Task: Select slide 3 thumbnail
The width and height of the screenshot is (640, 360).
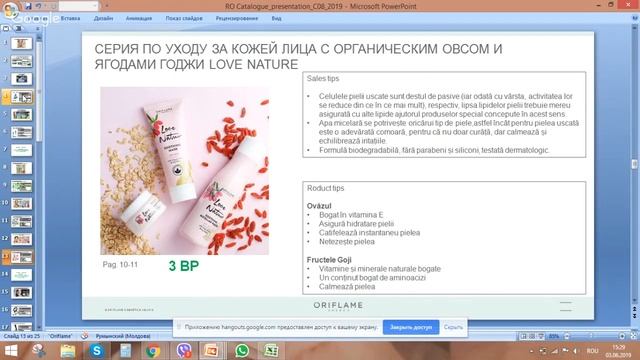Action: pos(21,78)
